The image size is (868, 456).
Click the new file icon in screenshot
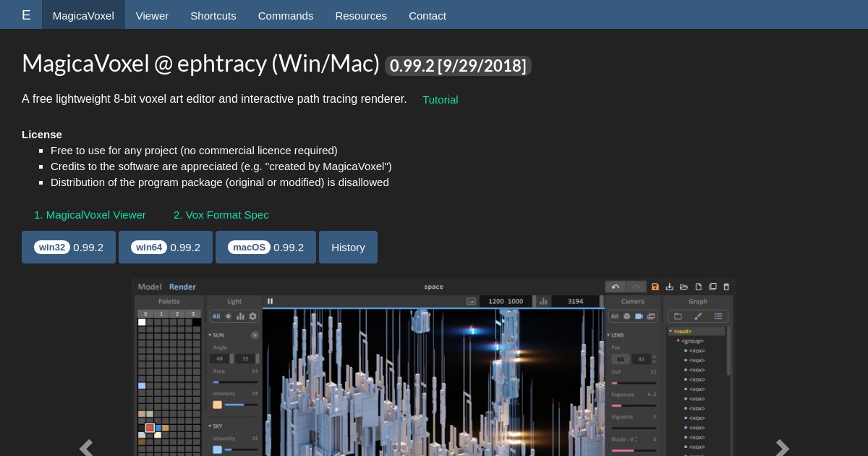click(698, 287)
